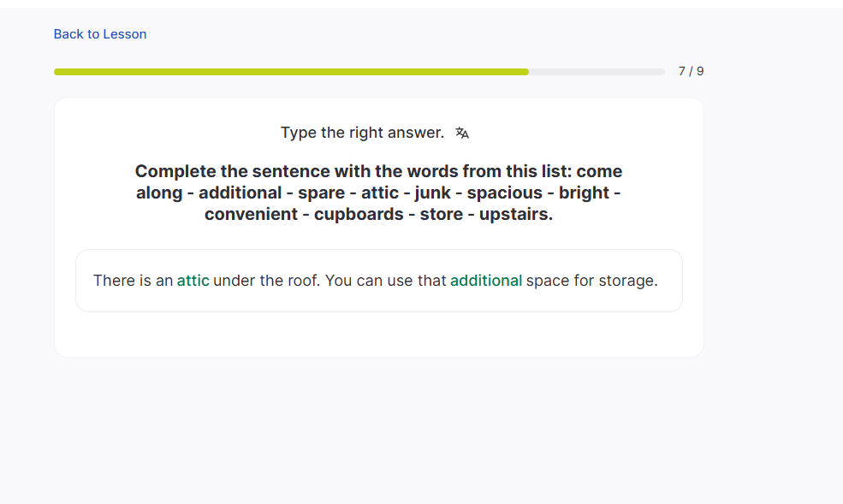Click the word "convenient" in the word list
The image size is (843, 504).
point(252,214)
